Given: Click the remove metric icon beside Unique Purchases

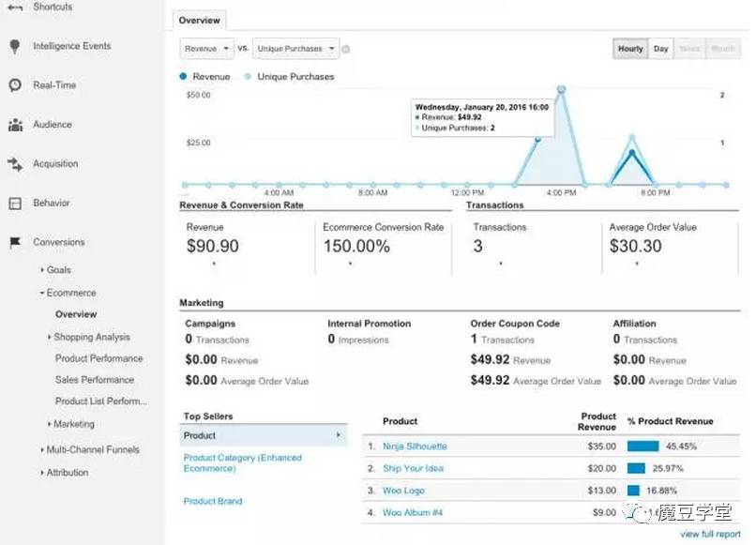Looking at the screenshot, I should click(346, 49).
